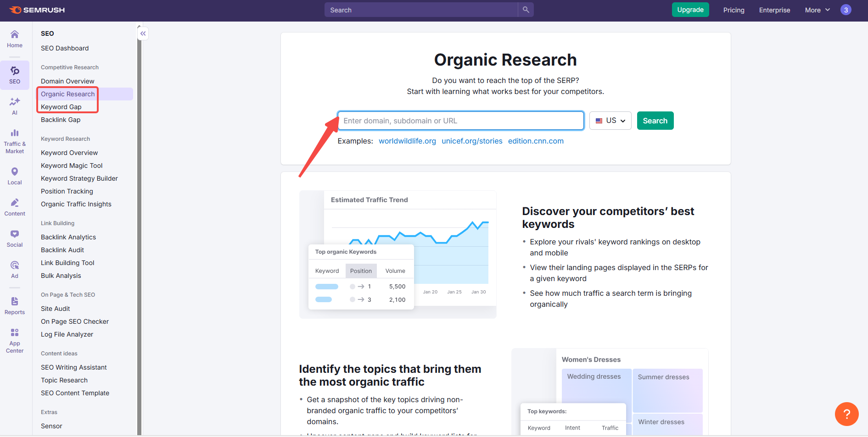Click the Upgrade button
This screenshot has width=868, height=437.
tap(690, 10)
